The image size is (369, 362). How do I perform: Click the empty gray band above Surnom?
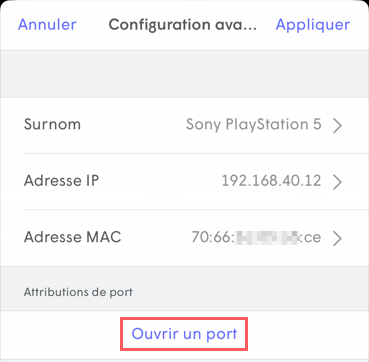point(184,74)
